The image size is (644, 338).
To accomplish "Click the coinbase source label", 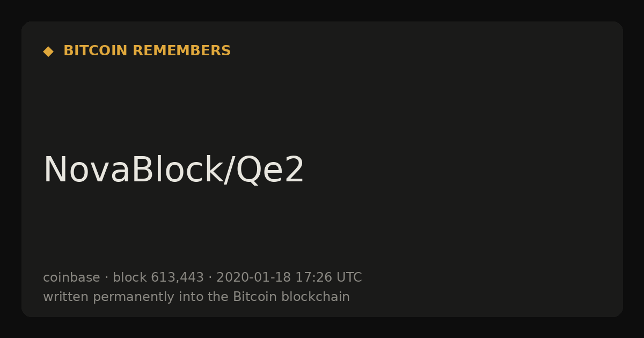I will pyautogui.click(x=71, y=277).
